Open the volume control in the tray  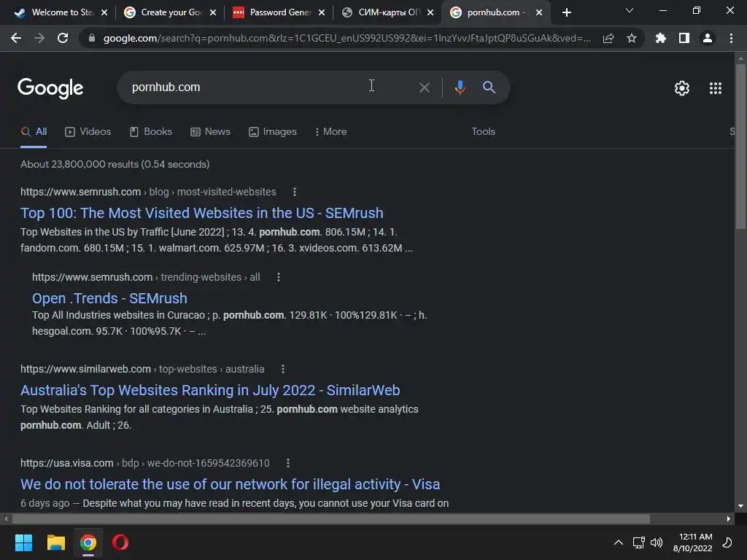point(657,542)
